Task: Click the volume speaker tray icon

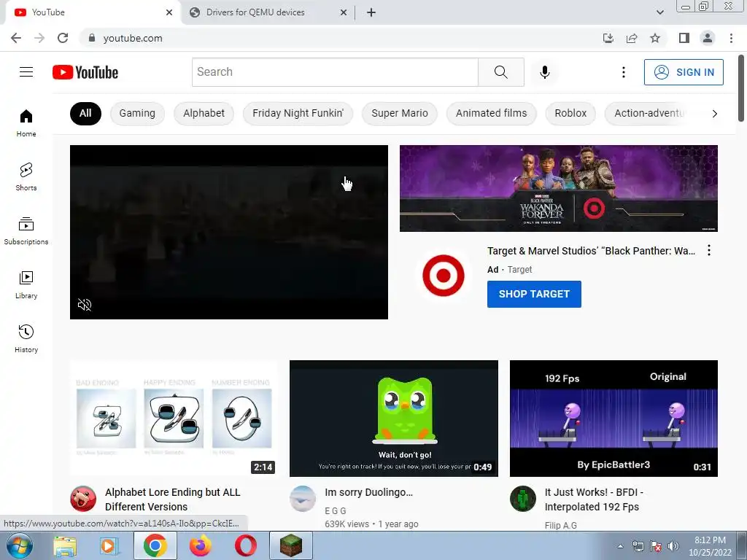Action: 673,546
